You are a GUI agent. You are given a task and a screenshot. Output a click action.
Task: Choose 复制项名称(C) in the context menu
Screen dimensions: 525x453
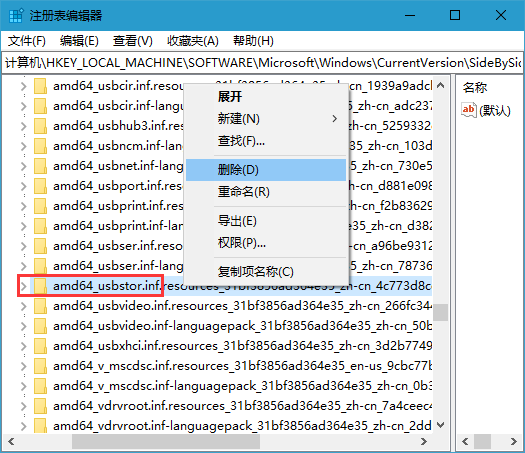point(266,272)
